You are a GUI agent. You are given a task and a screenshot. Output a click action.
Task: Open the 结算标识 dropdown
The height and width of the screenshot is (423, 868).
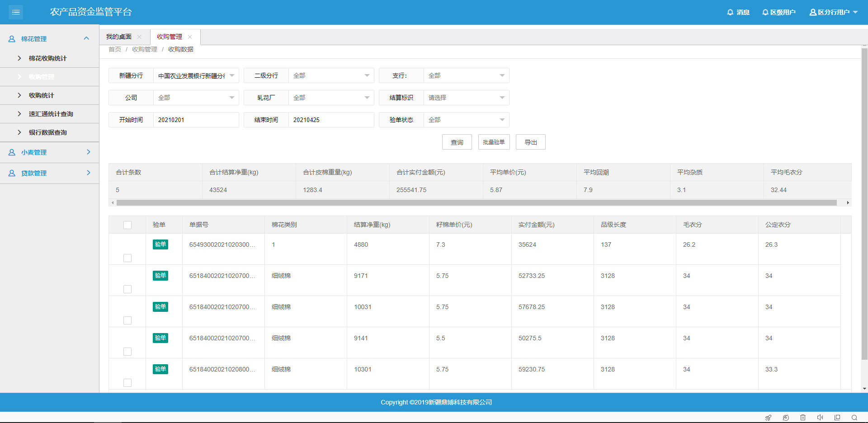click(x=466, y=98)
